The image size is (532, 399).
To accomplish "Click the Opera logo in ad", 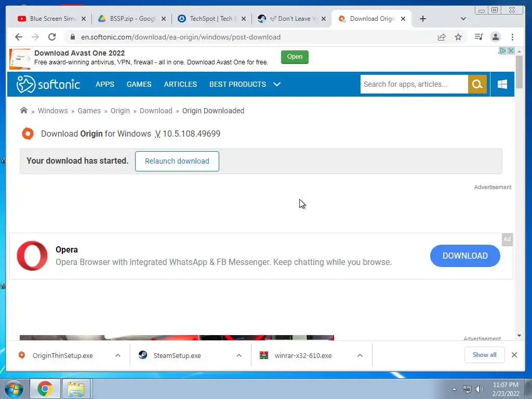I will click(x=32, y=256).
